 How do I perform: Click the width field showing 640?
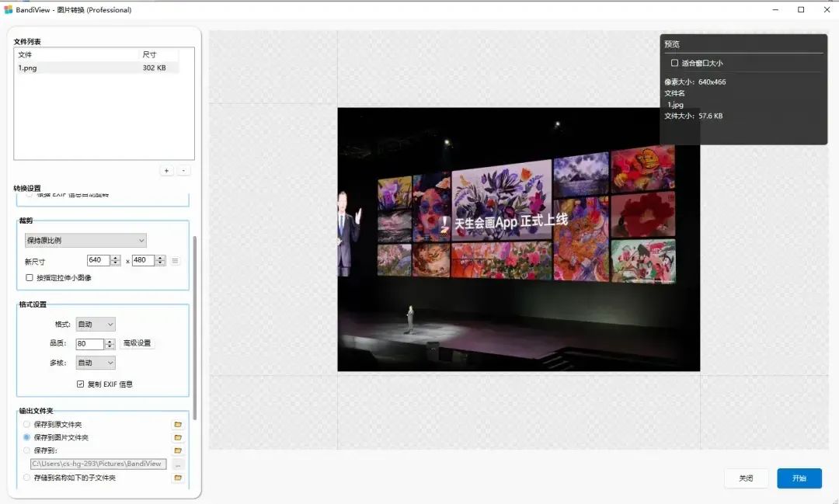pyautogui.click(x=99, y=261)
